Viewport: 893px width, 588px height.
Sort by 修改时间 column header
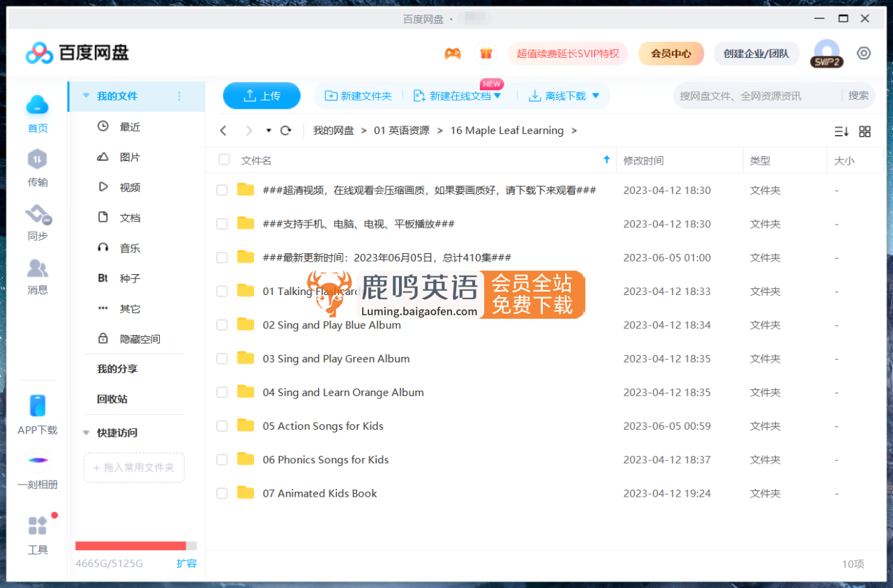(643, 160)
